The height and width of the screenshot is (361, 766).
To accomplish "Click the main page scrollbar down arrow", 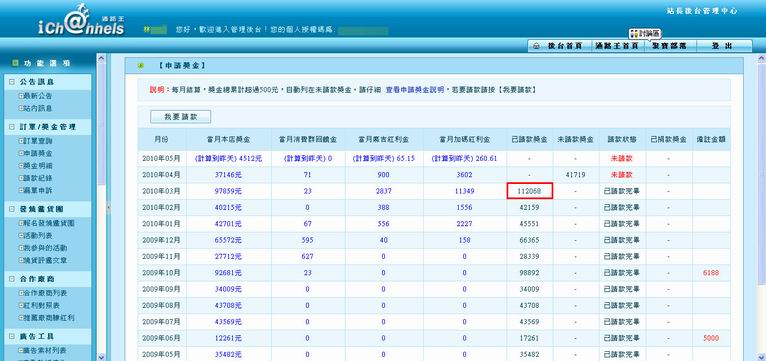I will click(762, 357).
